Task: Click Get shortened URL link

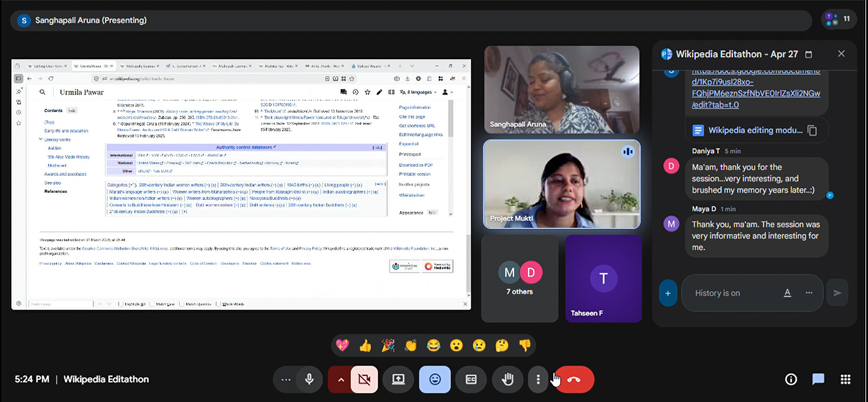Action: (x=417, y=125)
